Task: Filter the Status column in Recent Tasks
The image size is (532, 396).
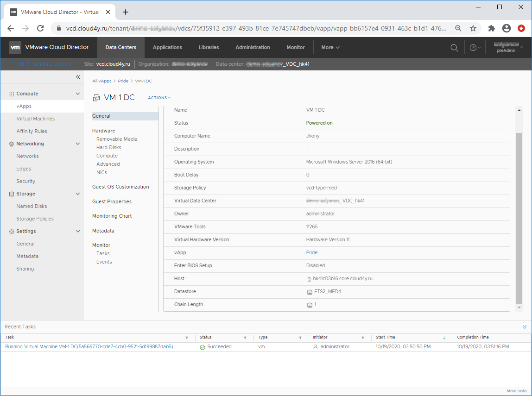Action: click(245, 338)
